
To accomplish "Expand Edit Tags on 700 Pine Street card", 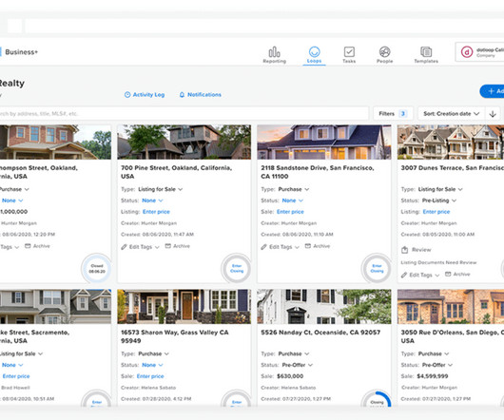I will [144, 247].
